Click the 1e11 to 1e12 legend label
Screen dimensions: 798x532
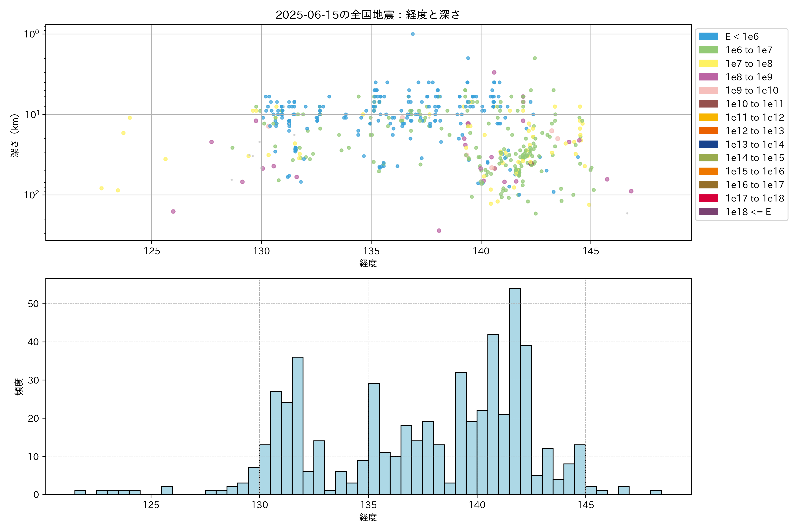coord(755,117)
